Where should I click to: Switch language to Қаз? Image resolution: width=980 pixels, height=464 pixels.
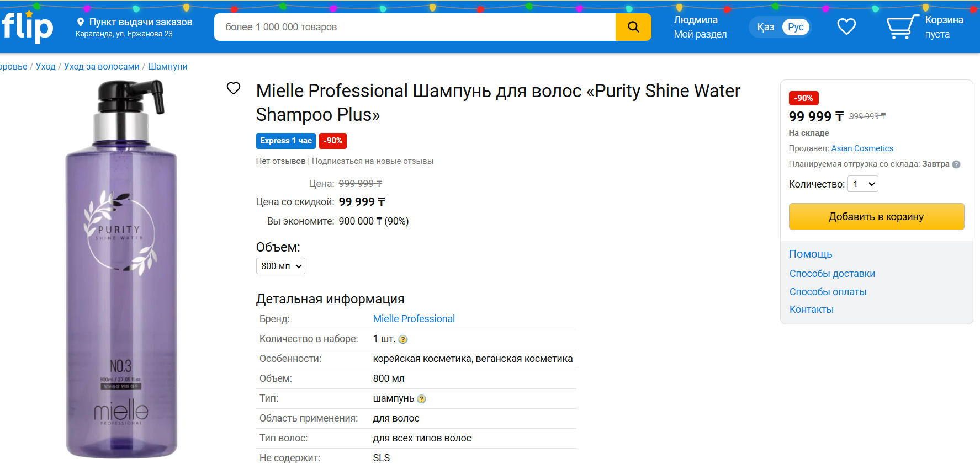(765, 27)
